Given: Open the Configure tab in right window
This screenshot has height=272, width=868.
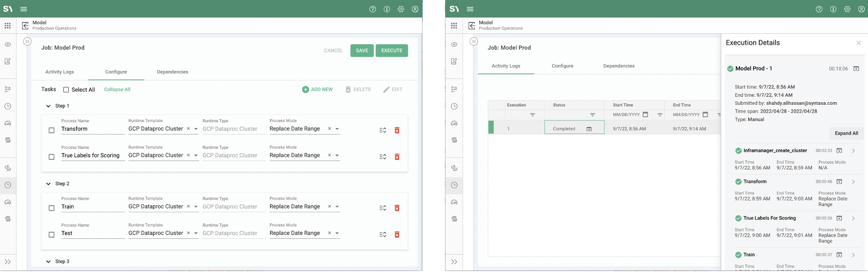Looking at the screenshot, I should (562, 66).
